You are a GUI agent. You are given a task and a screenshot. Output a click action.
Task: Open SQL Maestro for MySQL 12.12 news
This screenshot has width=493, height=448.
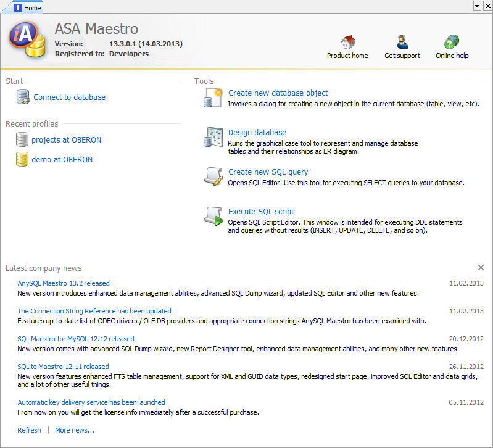pyautogui.click(x=76, y=339)
